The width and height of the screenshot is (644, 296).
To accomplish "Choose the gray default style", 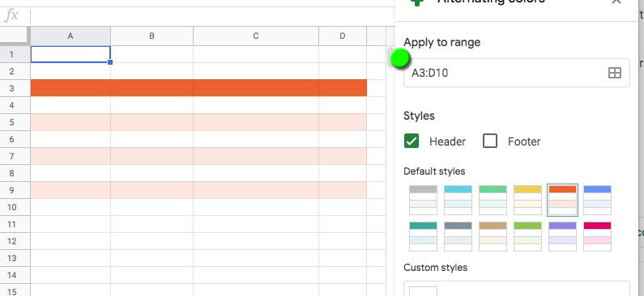I will 423,200.
